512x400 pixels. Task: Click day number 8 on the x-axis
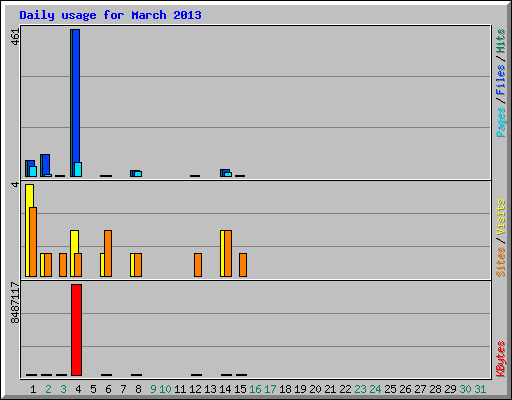pos(138,389)
